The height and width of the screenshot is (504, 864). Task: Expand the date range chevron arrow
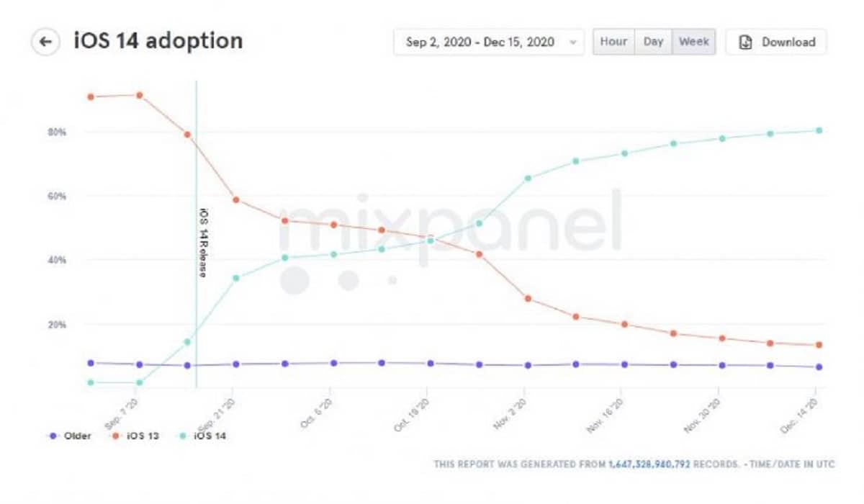point(573,42)
